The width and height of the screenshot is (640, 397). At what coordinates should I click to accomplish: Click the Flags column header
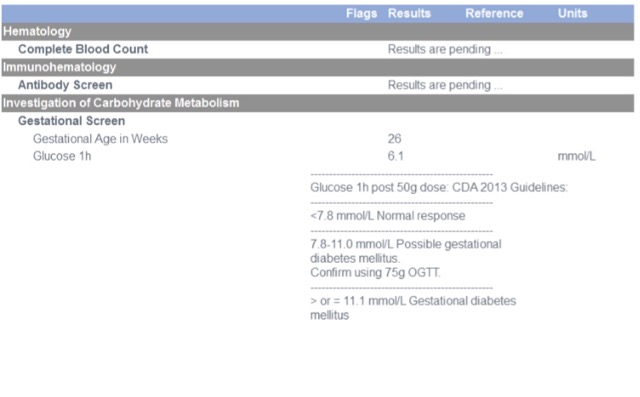pos(361,13)
